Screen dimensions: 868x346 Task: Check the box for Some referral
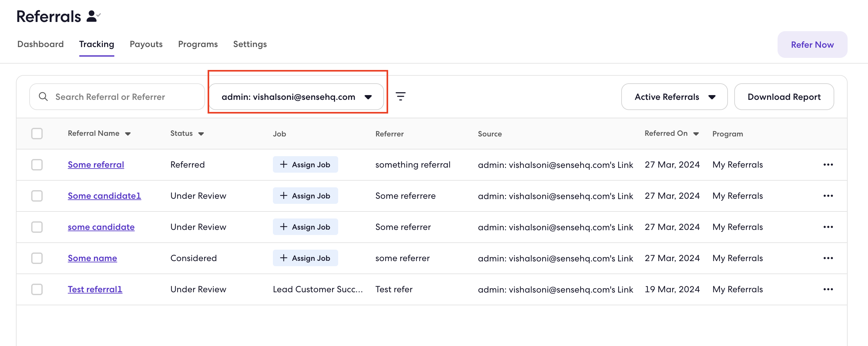coord(37,165)
